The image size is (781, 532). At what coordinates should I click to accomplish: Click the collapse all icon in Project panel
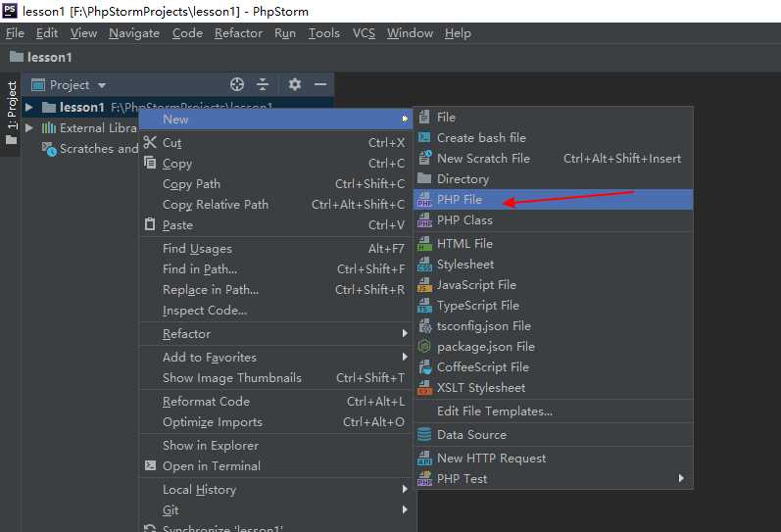[x=263, y=84]
